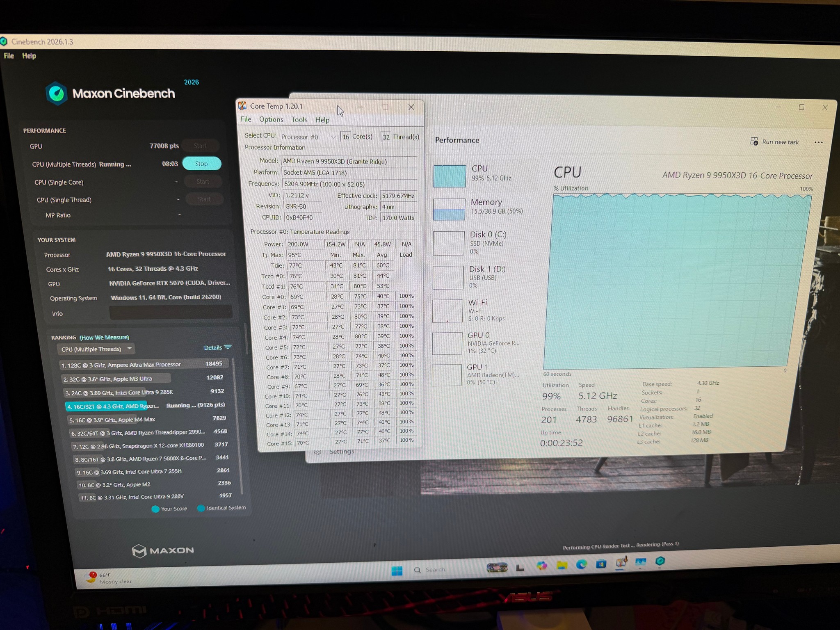Viewport: 840px width, 630px height.
Task: Open the Cinebench Help menu
Action: 29,56
